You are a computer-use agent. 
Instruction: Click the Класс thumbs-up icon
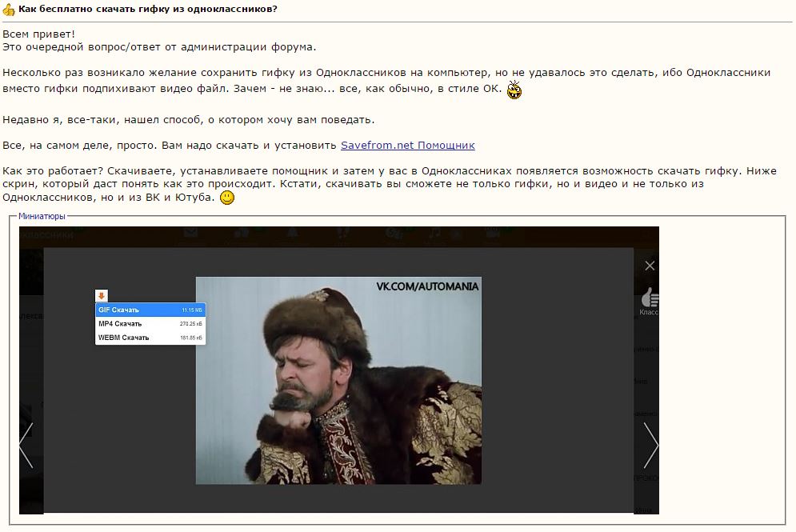click(x=650, y=299)
